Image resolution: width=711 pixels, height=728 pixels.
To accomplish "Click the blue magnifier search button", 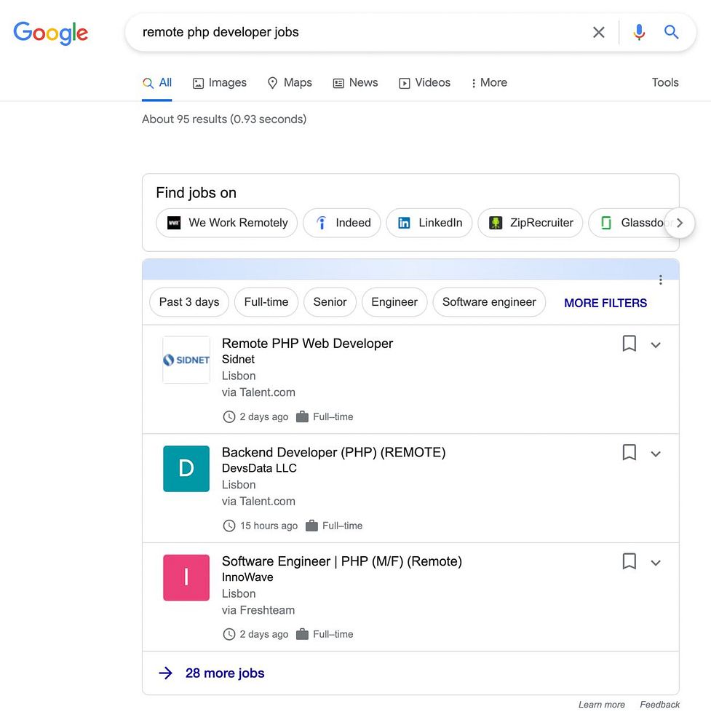I will click(672, 32).
